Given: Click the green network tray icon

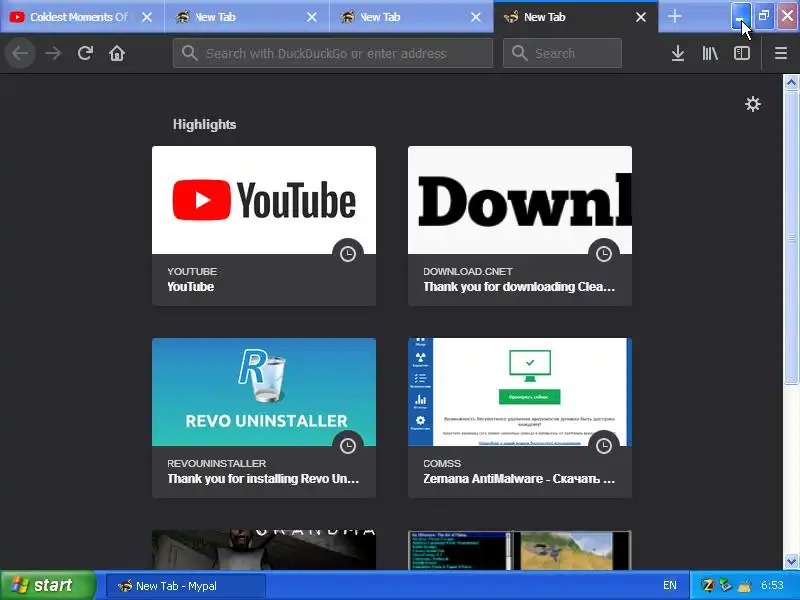Looking at the screenshot, I should click(x=726, y=585).
